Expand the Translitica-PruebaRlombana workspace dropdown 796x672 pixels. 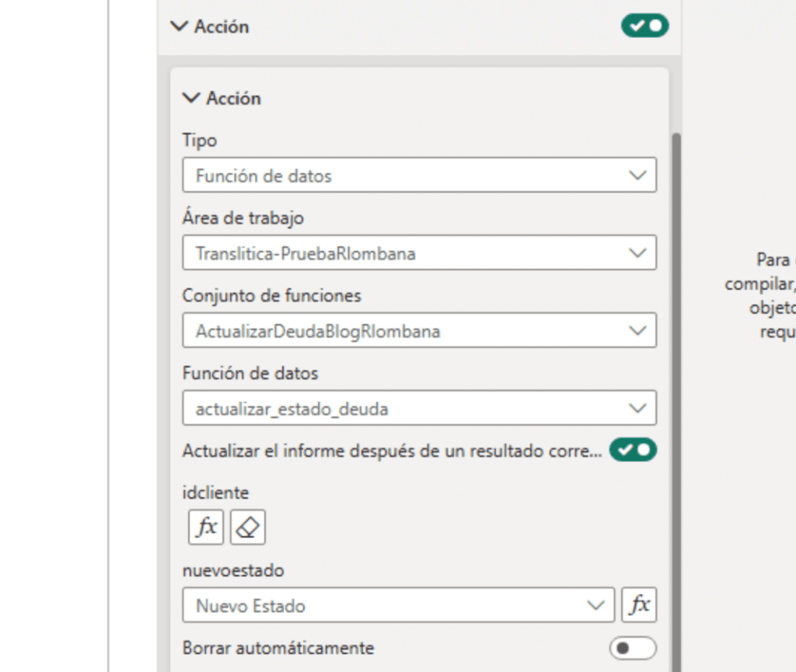(419, 253)
